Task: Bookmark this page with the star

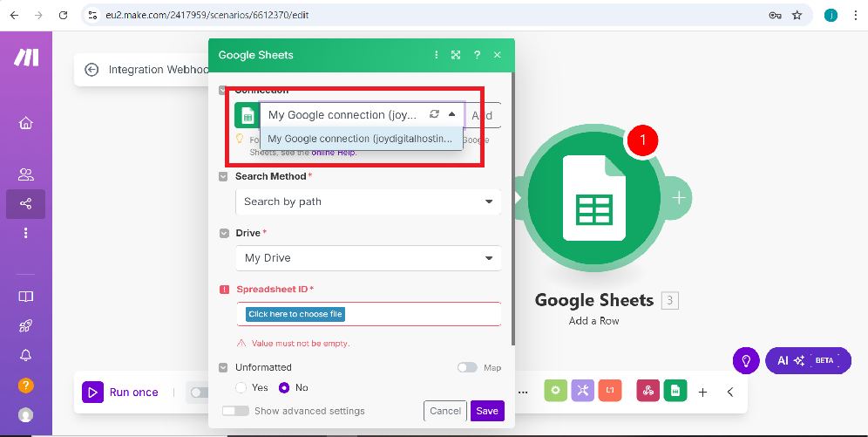Action: (x=797, y=15)
